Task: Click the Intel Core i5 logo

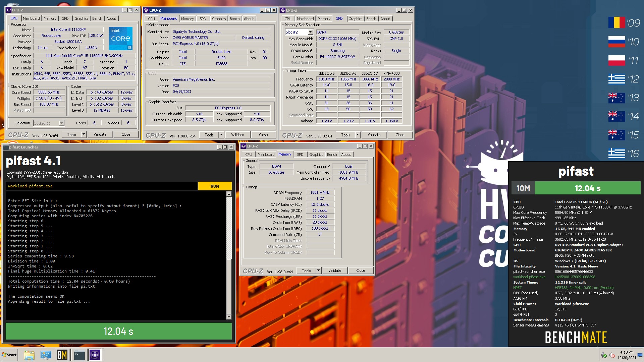Action: point(121,39)
